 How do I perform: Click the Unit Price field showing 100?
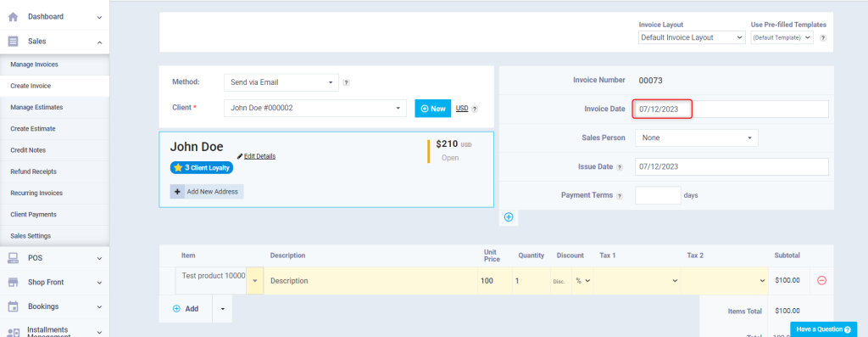pyautogui.click(x=495, y=281)
